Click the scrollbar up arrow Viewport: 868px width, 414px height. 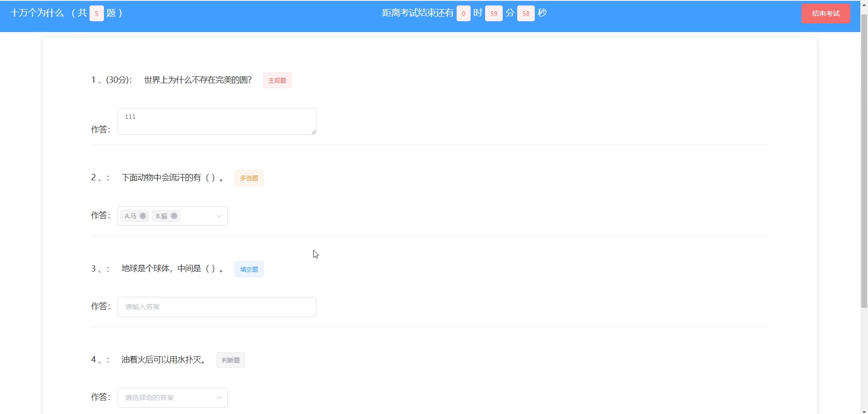(864, 4)
